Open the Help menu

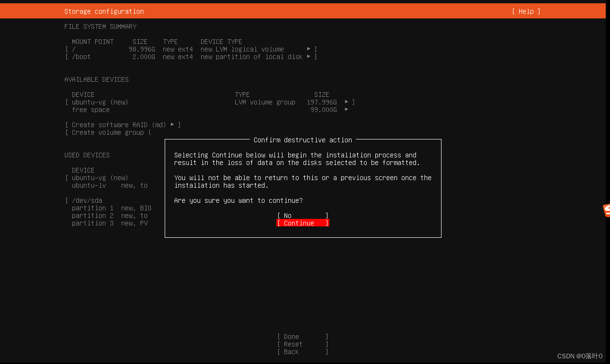pyautogui.click(x=526, y=11)
